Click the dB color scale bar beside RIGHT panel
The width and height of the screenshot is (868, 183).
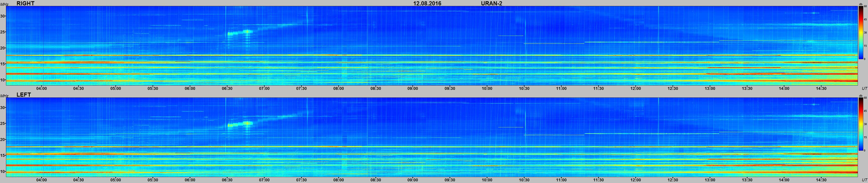(861, 33)
